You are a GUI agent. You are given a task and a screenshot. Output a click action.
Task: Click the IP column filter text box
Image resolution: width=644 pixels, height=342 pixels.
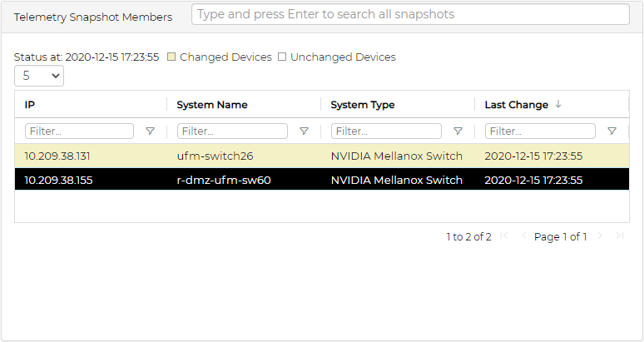click(x=79, y=131)
